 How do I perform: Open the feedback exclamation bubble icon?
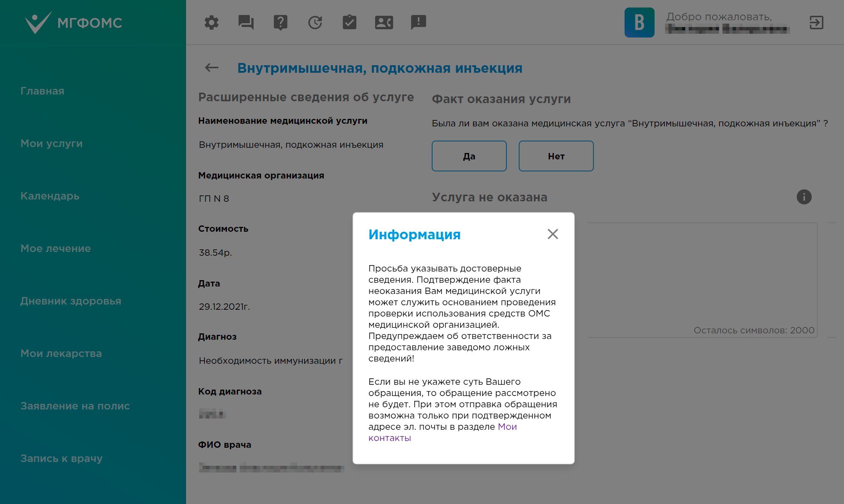point(419,22)
